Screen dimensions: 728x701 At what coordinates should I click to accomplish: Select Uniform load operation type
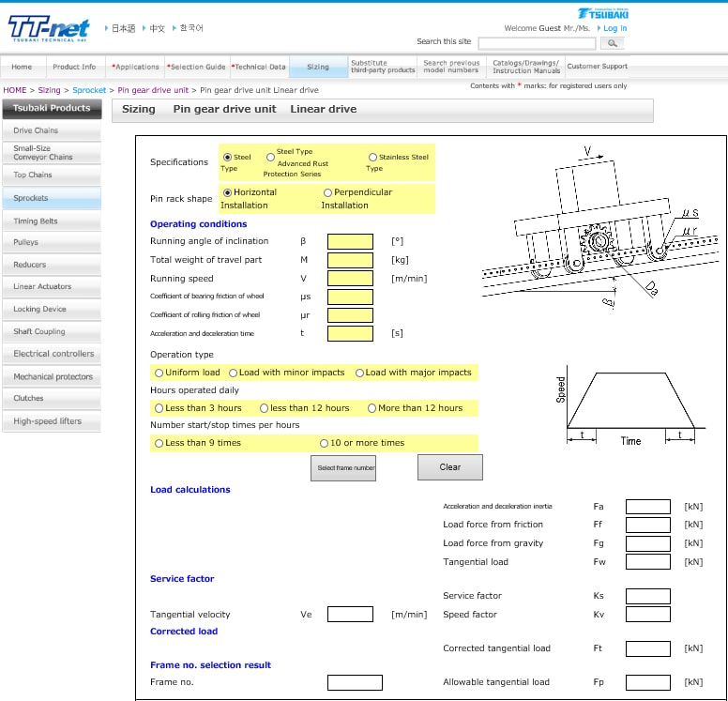pyautogui.click(x=159, y=373)
